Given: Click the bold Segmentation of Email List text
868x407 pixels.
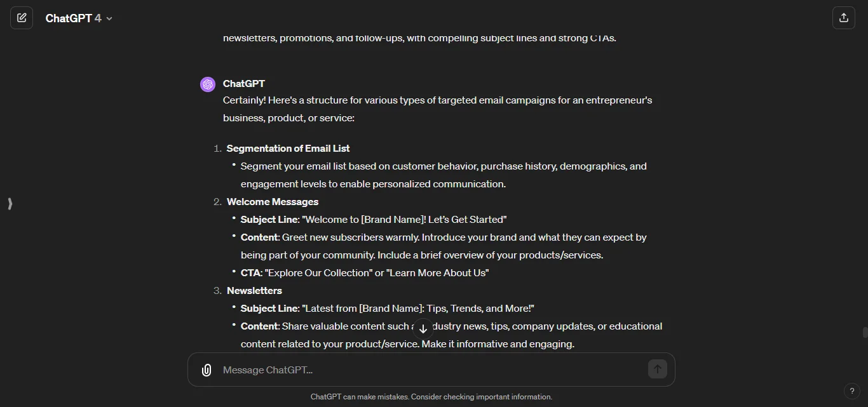Looking at the screenshot, I should [288, 148].
